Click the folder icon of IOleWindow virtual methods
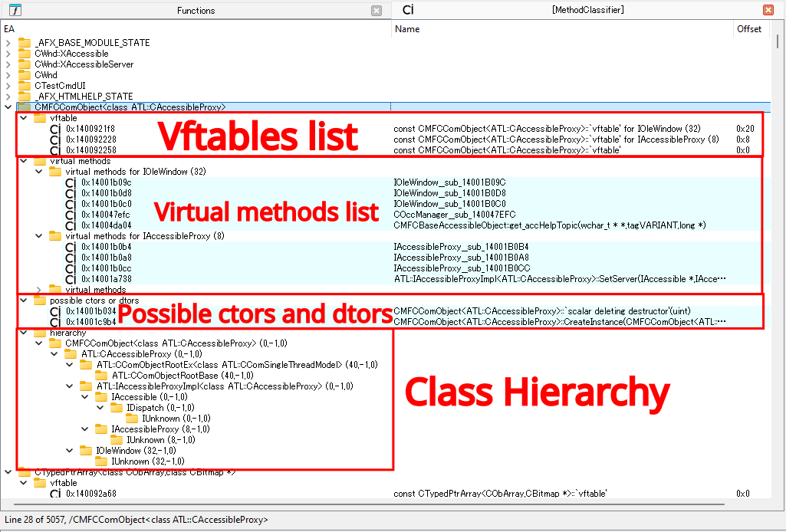The image size is (786, 532). point(55,172)
